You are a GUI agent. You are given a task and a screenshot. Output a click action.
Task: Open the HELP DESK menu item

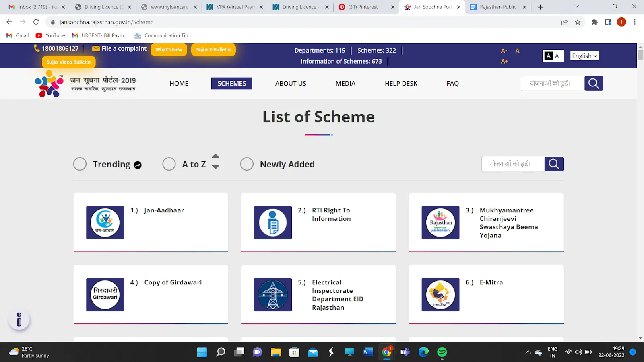[x=401, y=84]
